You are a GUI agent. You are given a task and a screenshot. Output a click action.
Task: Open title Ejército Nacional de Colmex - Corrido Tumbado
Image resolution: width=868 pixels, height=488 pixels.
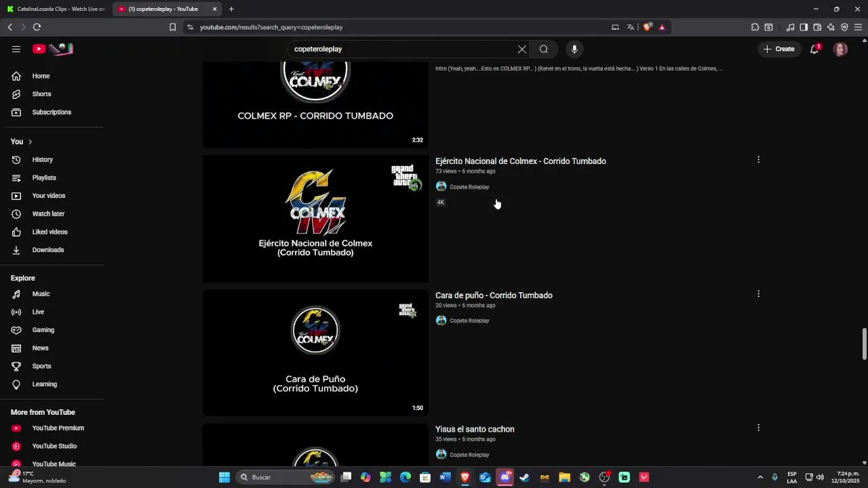(x=521, y=161)
